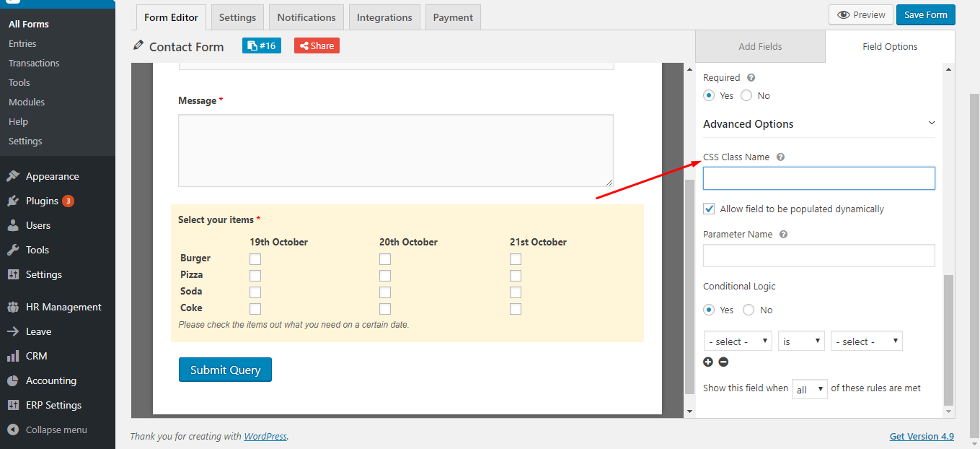Uncheck Allow field to be populated dynamically
The height and width of the screenshot is (449, 980).
click(x=708, y=209)
